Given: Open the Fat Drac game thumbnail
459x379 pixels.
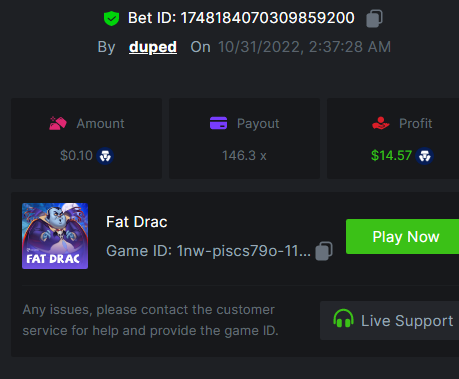Looking at the screenshot, I should 55,236.
